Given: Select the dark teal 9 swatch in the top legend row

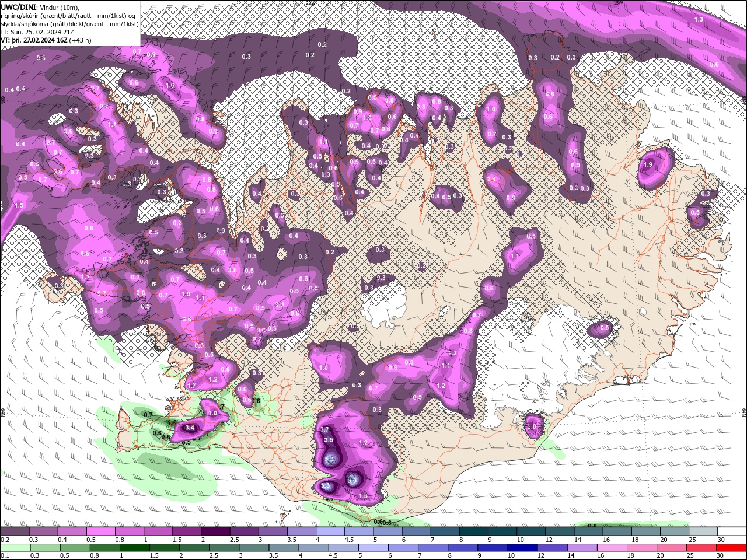Looking at the screenshot, I should tap(502, 531).
